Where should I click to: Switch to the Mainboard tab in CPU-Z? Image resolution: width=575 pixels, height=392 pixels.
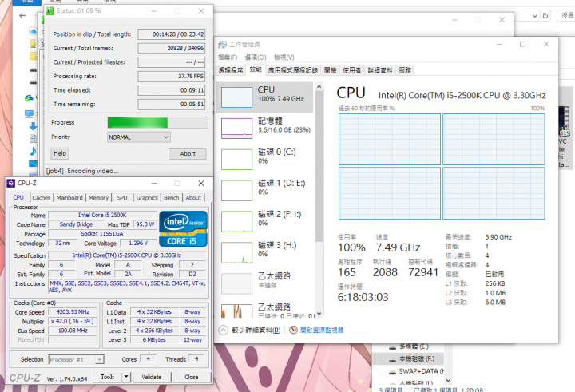(x=69, y=198)
